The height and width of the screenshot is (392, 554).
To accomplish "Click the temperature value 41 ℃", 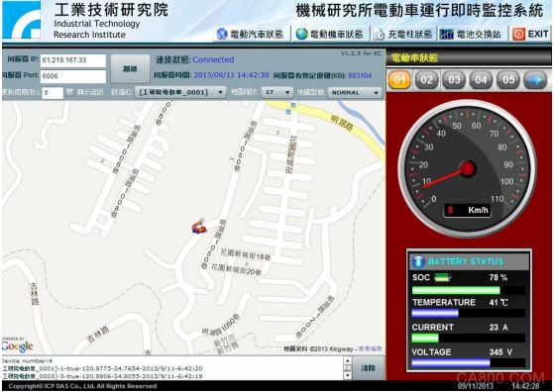I will click(x=499, y=302).
